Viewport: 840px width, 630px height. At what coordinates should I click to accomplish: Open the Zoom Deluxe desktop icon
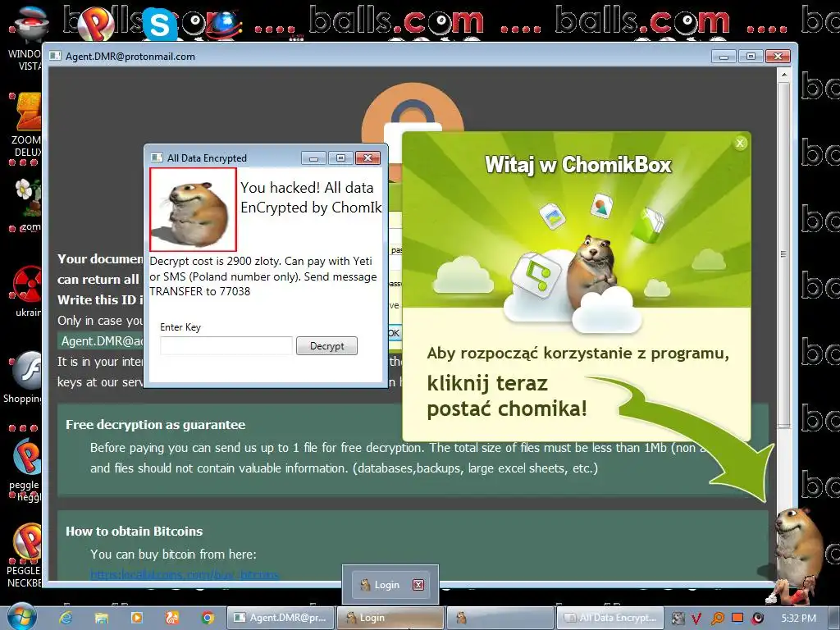pyautogui.click(x=27, y=125)
